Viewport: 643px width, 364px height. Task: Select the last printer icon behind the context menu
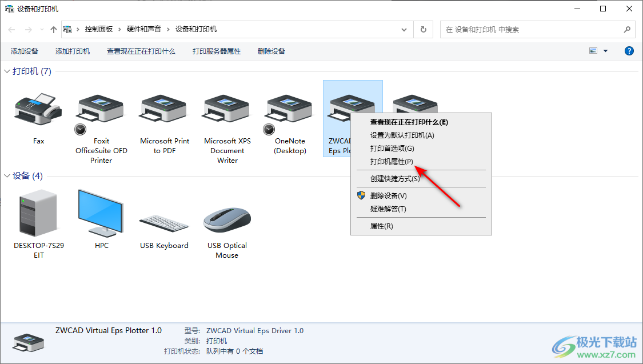[x=415, y=103]
